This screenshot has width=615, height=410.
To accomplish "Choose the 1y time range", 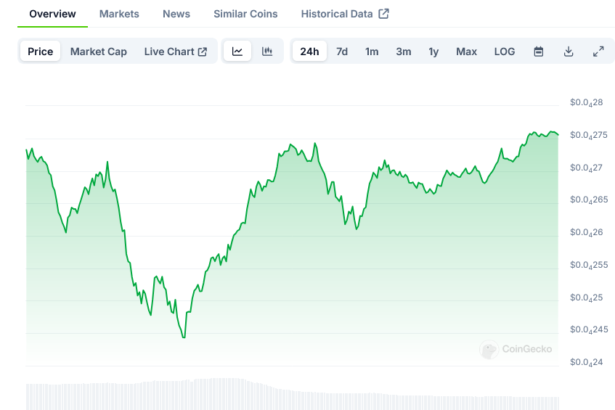I will 433,51.
